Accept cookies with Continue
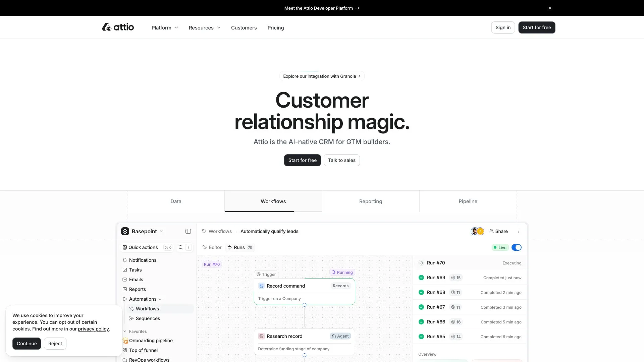 (27, 344)
